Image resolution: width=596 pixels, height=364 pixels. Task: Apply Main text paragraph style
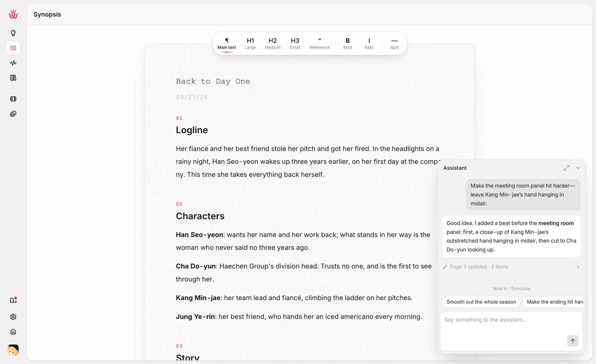pos(226,43)
